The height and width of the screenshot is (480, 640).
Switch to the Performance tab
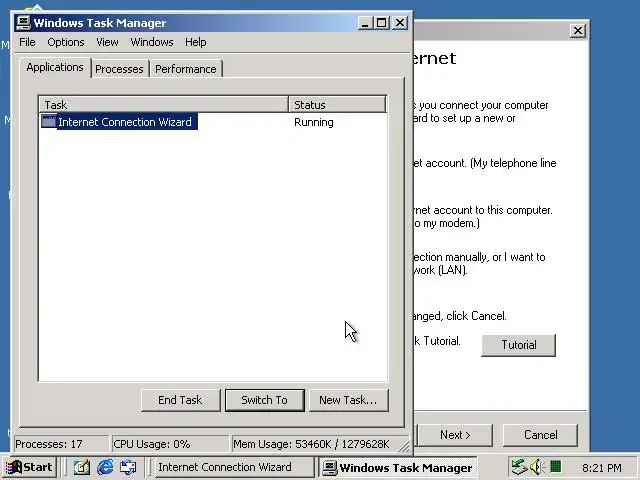pos(186,69)
